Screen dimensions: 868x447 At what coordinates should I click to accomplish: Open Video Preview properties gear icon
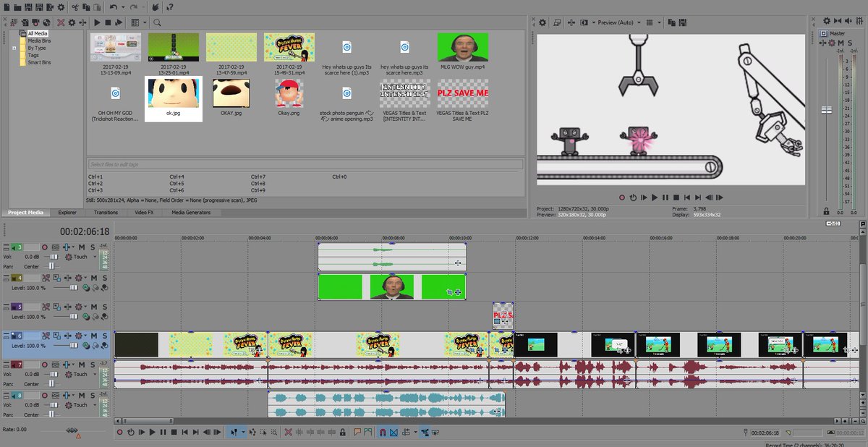pos(542,22)
